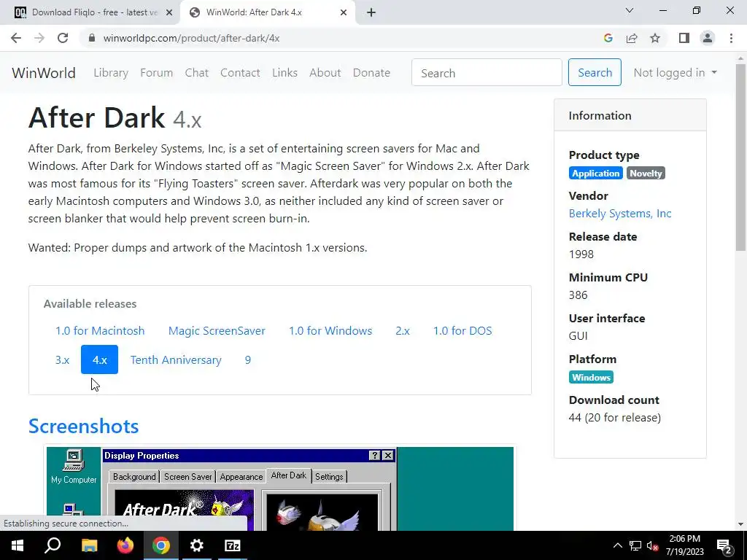The height and width of the screenshot is (560, 747).
Task: Open the After Dark screenshot thumbnail
Action: click(280, 489)
